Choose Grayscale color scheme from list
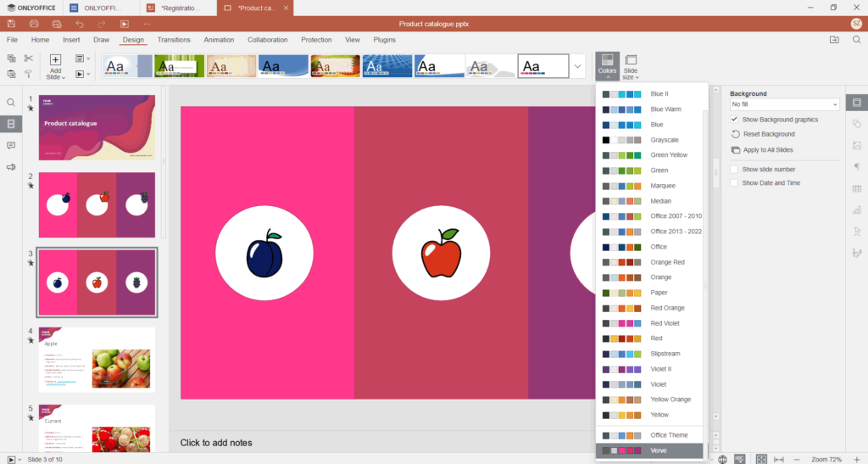The height and width of the screenshot is (464, 868). tap(651, 140)
